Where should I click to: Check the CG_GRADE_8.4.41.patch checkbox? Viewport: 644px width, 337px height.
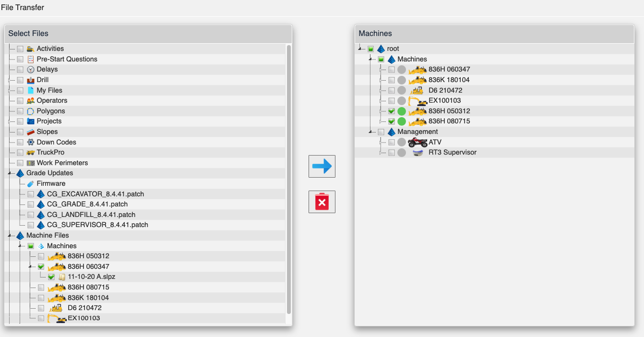(31, 204)
